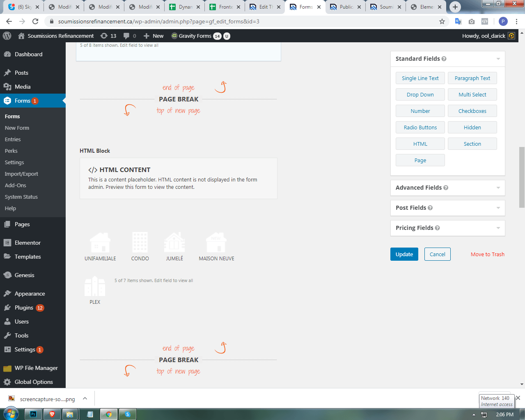Add a Multi Select field
525x420 pixels.
472,94
